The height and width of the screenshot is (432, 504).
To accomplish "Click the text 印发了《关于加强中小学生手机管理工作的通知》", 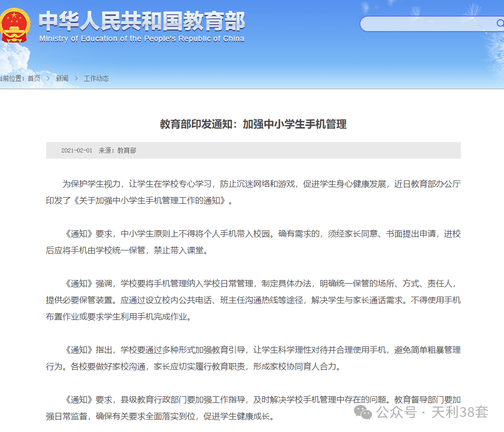I will tap(139, 201).
